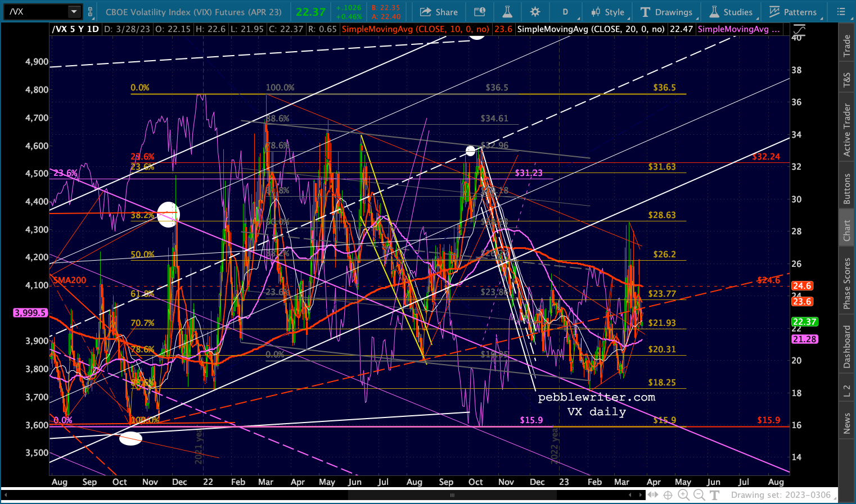
Task: Open the D timeframe dropdown
Action: tap(565, 12)
